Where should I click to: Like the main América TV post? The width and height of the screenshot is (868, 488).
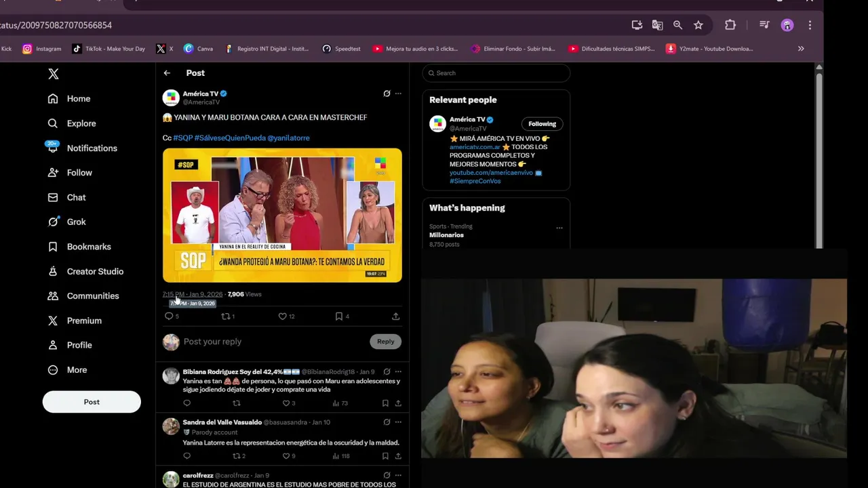click(283, 317)
